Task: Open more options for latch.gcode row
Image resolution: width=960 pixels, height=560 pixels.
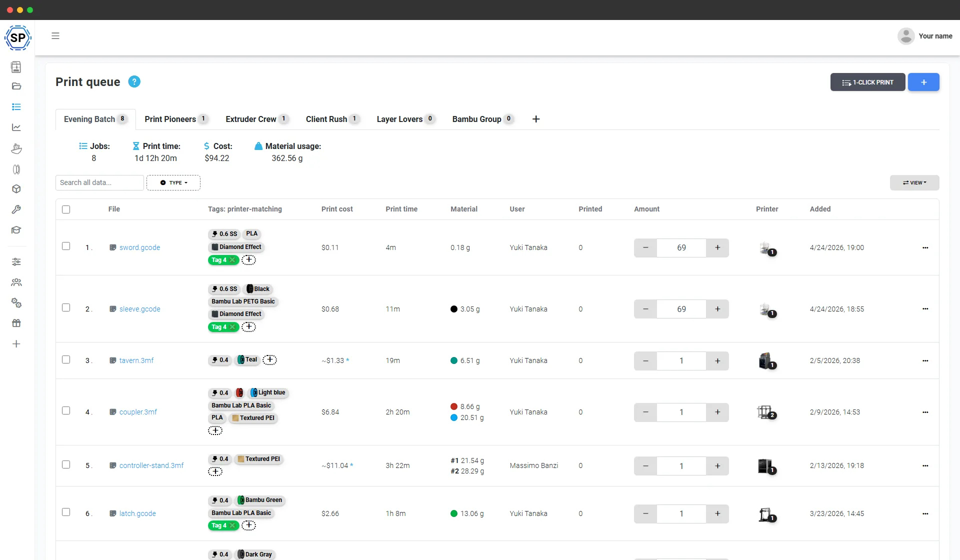Action: (925, 513)
